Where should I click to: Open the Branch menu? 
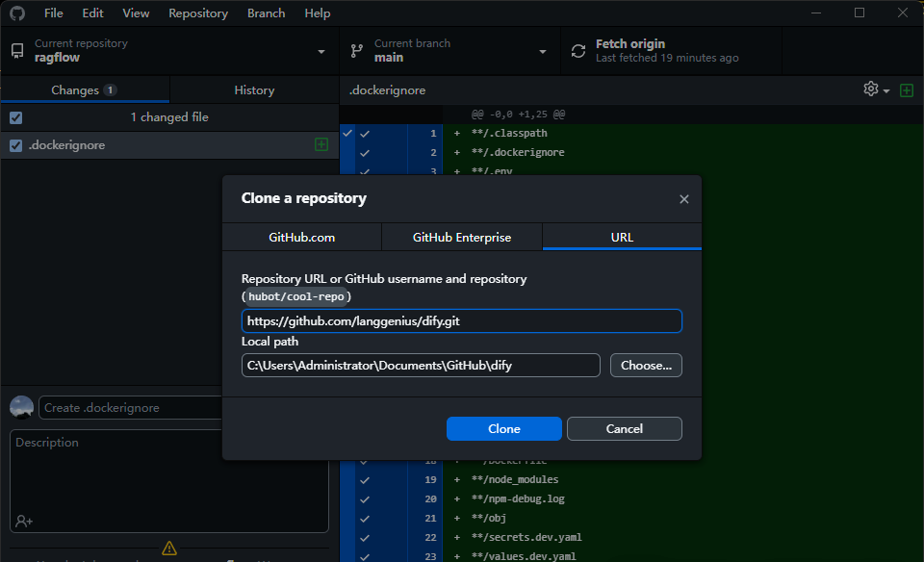(266, 13)
